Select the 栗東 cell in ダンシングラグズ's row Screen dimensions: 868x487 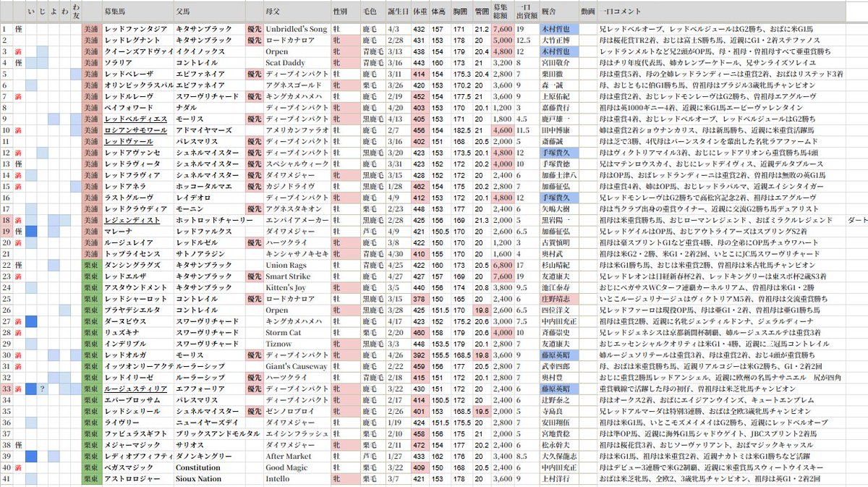(x=92, y=265)
